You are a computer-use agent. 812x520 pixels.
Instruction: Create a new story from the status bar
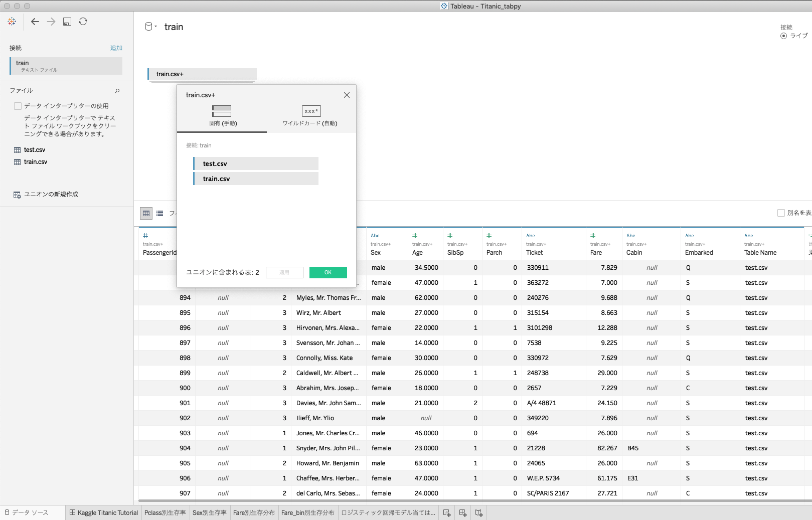[479, 512]
